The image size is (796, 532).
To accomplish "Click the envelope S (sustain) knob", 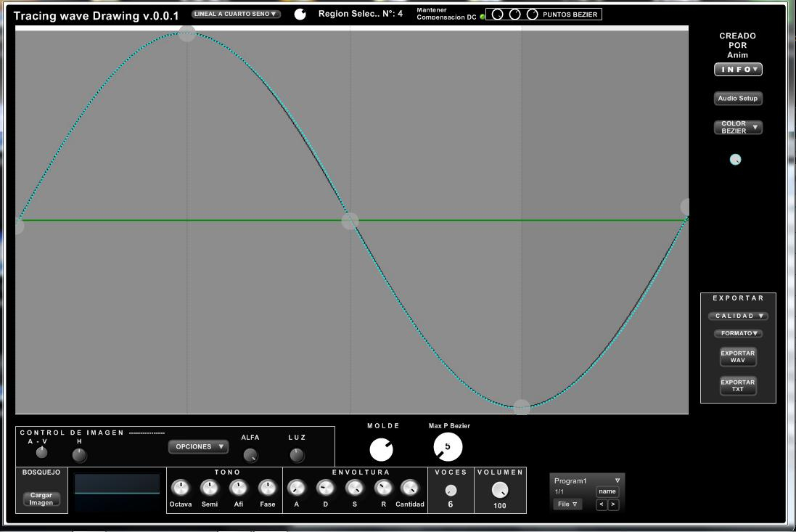I will [354, 488].
